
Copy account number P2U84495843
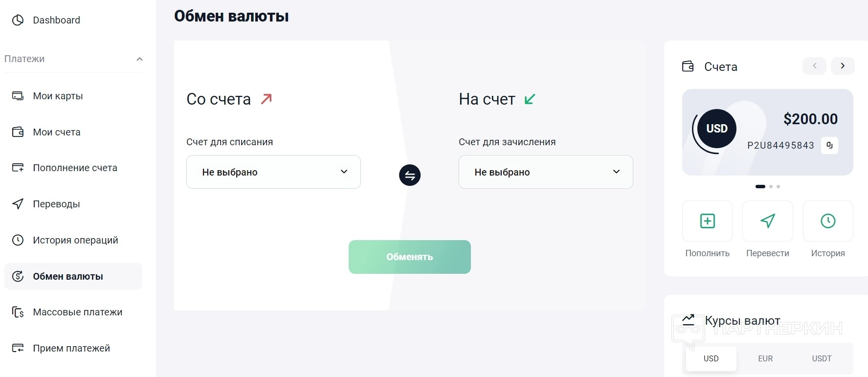(829, 145)
